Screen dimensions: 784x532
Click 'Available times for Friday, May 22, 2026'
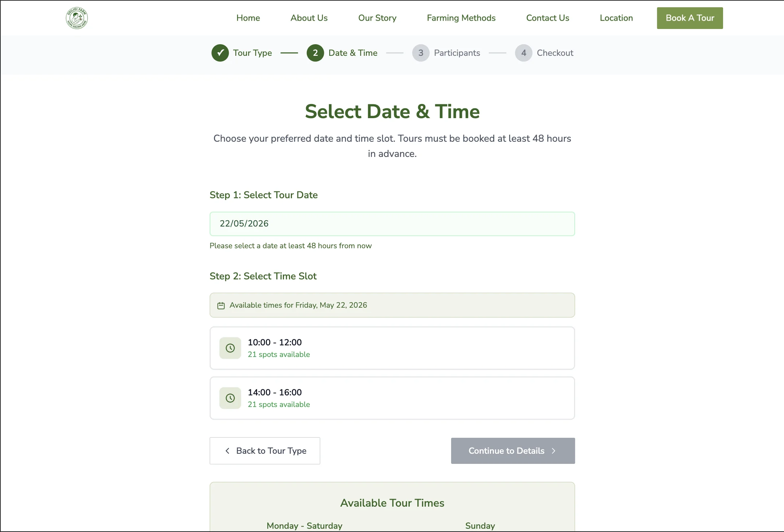click(298, 305)
